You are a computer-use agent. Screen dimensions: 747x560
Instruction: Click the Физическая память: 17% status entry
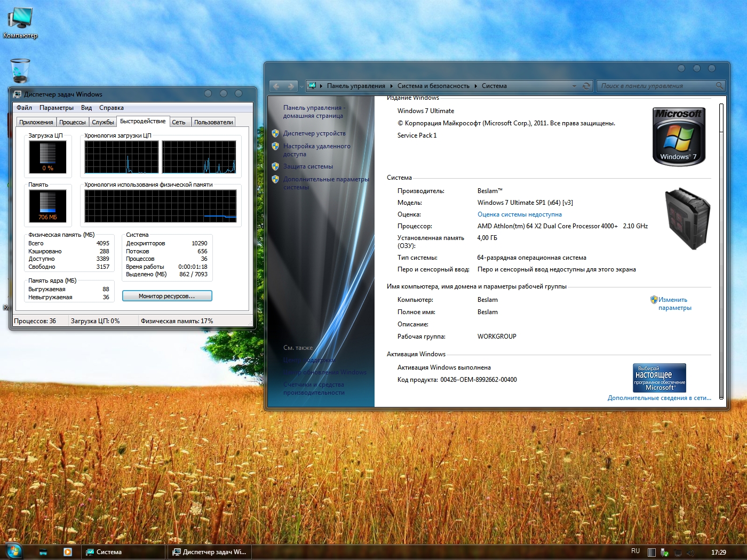[177, 321]
